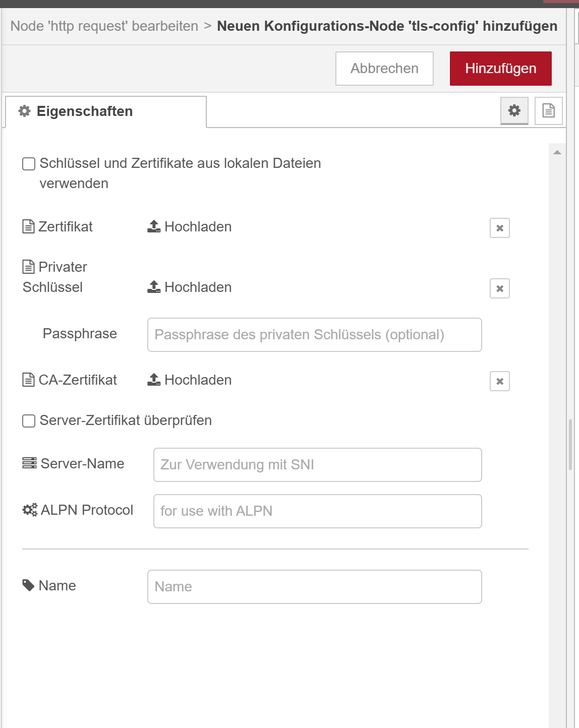The height and width of the screenshot is (728, 579).
Task: Click the Privater Schlüssel upload icon
Action: [x=154, y=287]
